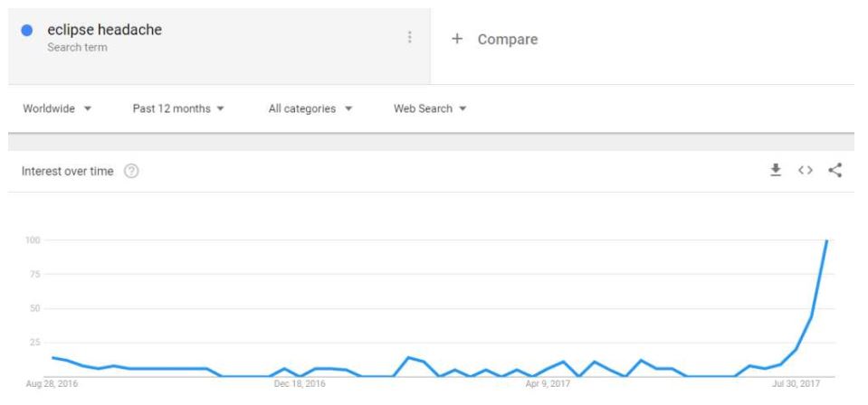
Task: Open the three-dot menu for eclipse headache
Action: (410, 37)
